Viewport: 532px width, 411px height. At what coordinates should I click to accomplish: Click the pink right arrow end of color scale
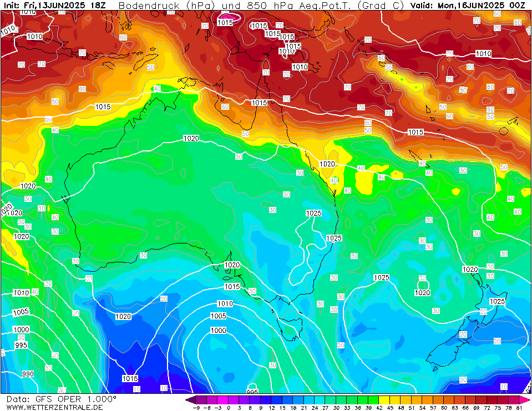tap(524, 399)
